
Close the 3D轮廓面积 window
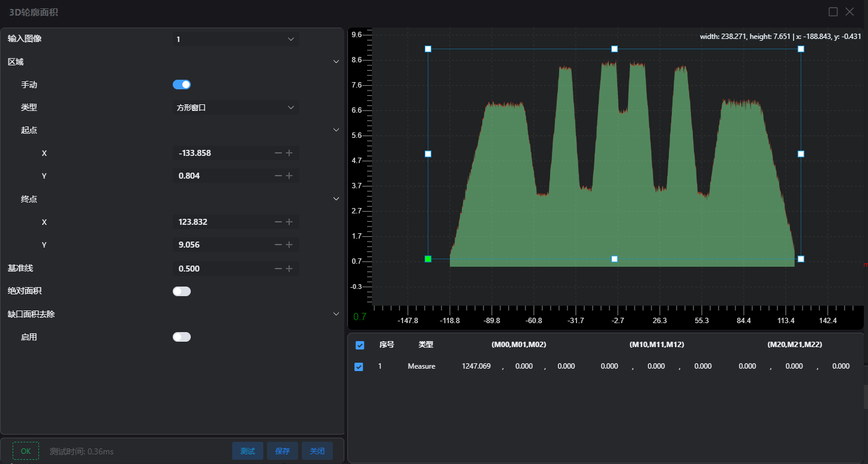tap(849, 11)
